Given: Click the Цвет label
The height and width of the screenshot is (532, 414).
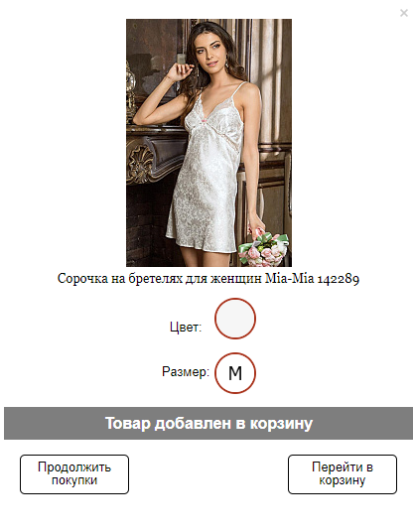Looking at the screenshot, I should tap(186, 328).
